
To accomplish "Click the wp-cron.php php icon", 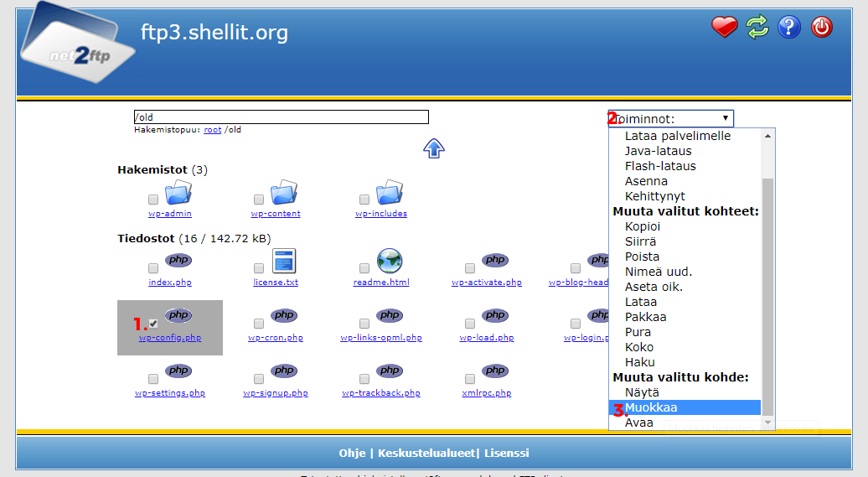I will click(284, 315).
